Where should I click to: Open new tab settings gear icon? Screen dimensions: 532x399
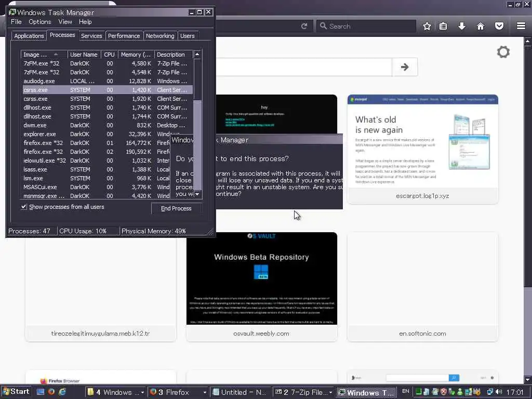(503, 52)
